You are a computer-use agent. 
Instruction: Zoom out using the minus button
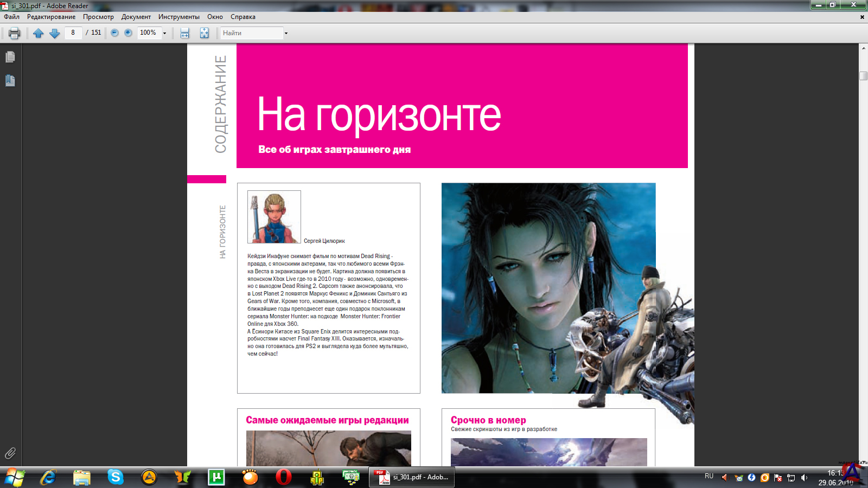114,33
